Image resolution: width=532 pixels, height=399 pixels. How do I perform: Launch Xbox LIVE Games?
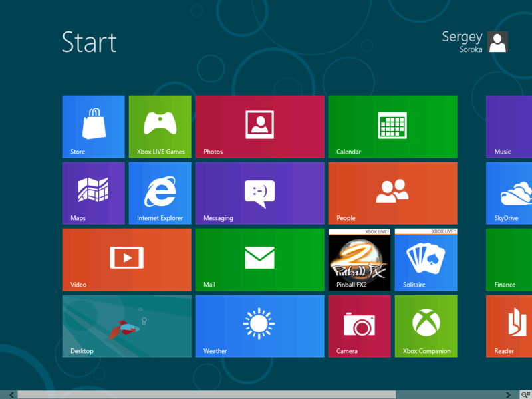(160, 126)
